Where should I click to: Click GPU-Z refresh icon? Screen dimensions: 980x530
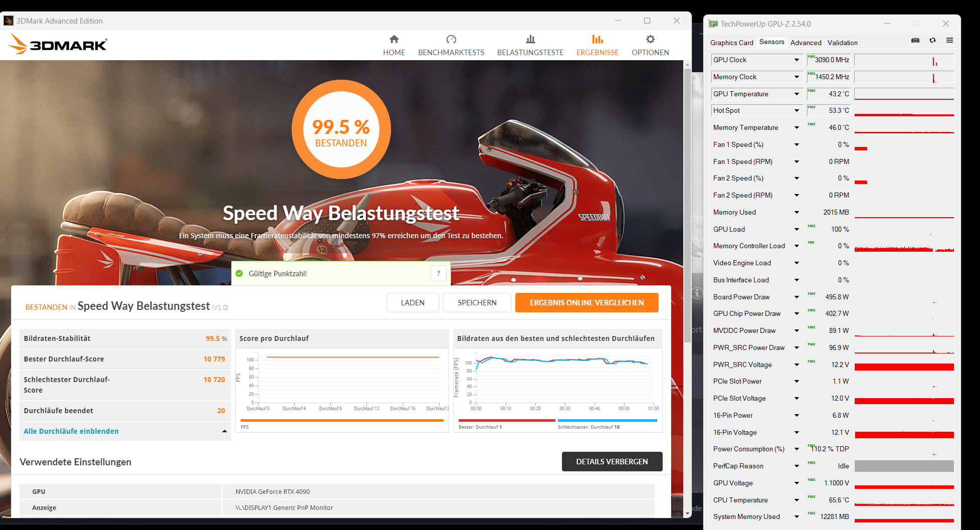click(x=932, y=40)
